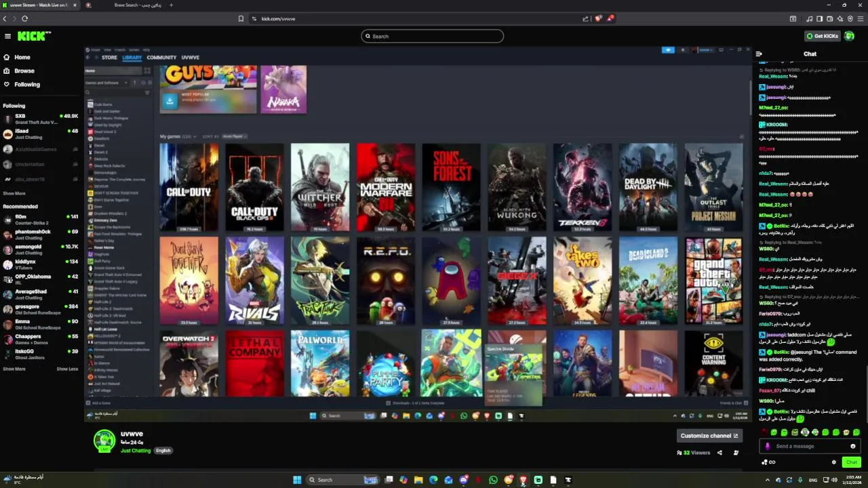Open recommended channel kiddynx
Image resolution: width=868 pixels, height=488 pixels.
pos(41,264)
